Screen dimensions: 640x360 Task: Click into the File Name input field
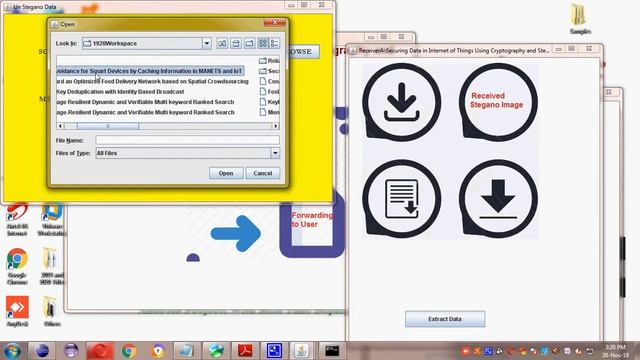click(187, 140)
